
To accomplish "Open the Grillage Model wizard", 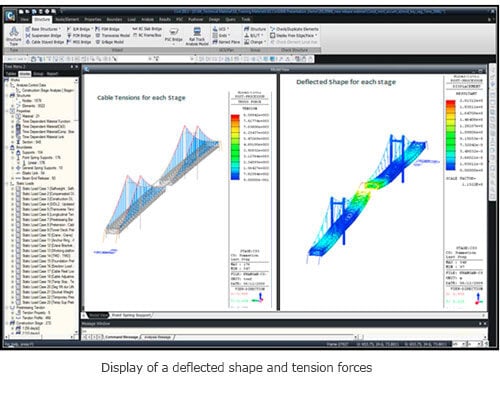I will coord(110,42).
